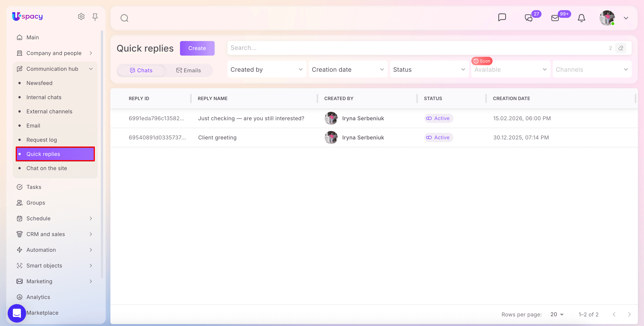
Task: Open Groups in the sidebar
Action: pos(55,203)
